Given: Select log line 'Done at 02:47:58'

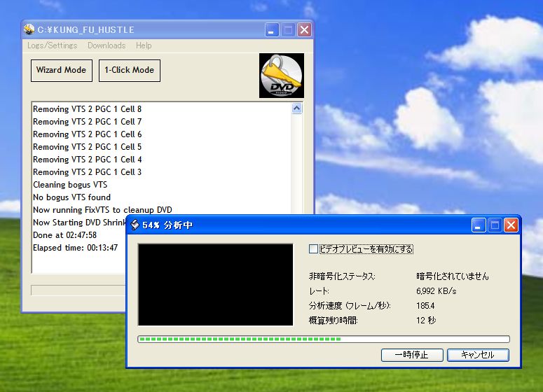Looking at the screenshot, I should [x=64, y=235].
